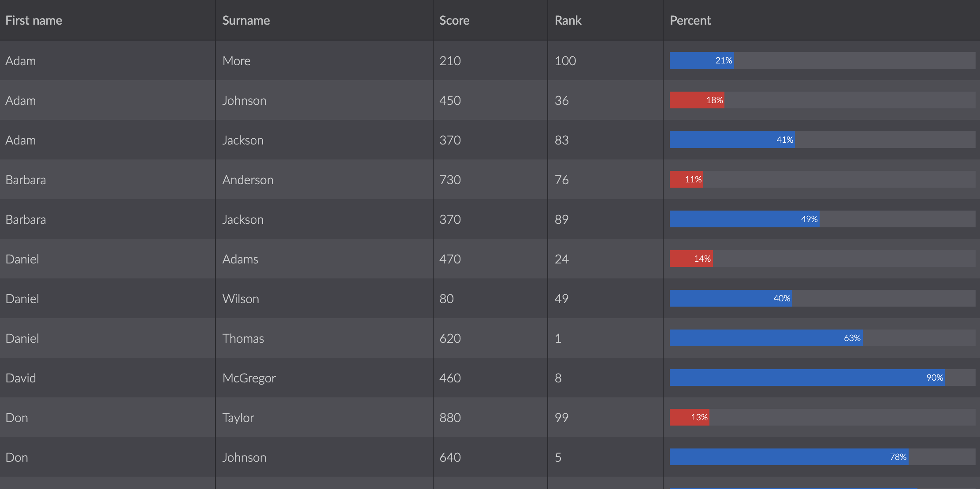Click the Surname column header
The image size is (980, 489).
point(246,20)
